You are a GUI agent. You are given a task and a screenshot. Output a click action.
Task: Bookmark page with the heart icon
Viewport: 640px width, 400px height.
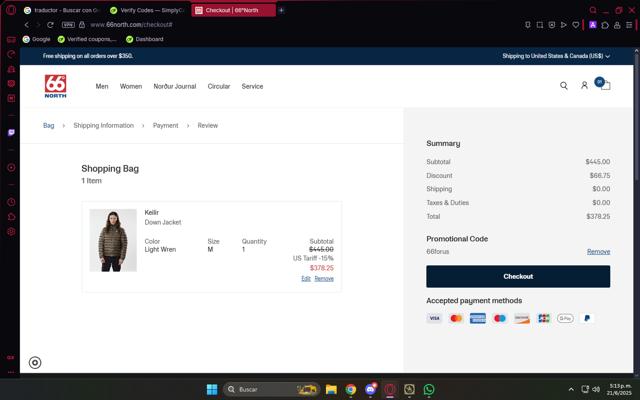pyautogui.click(x=576, y=25)
